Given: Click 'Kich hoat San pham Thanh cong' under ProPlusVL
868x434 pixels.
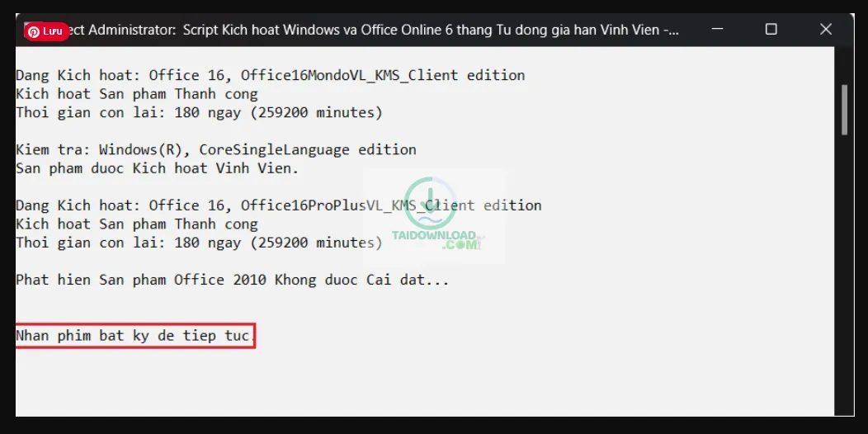Looking at the screenshot, I should coord(137,224).
